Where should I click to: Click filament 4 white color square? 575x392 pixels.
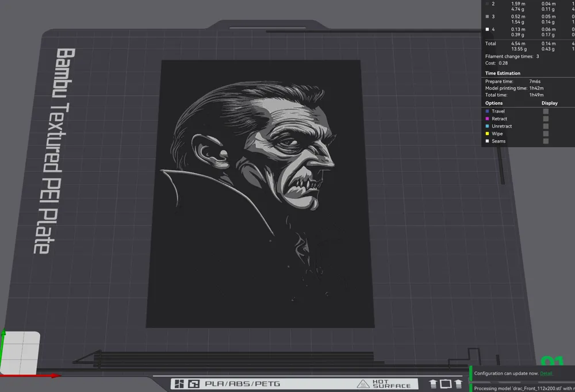pos(488,29)
